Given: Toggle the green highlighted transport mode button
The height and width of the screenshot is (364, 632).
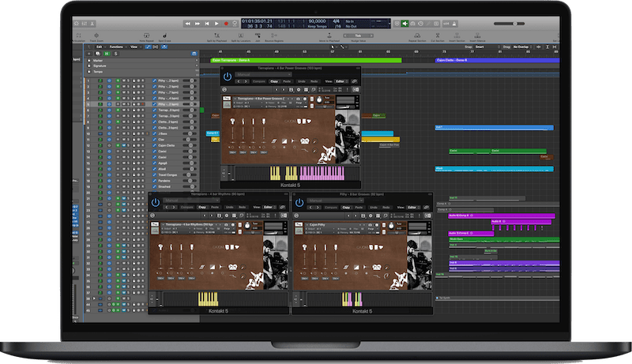Looking at the screenshot, I should (x=405, y=24).
